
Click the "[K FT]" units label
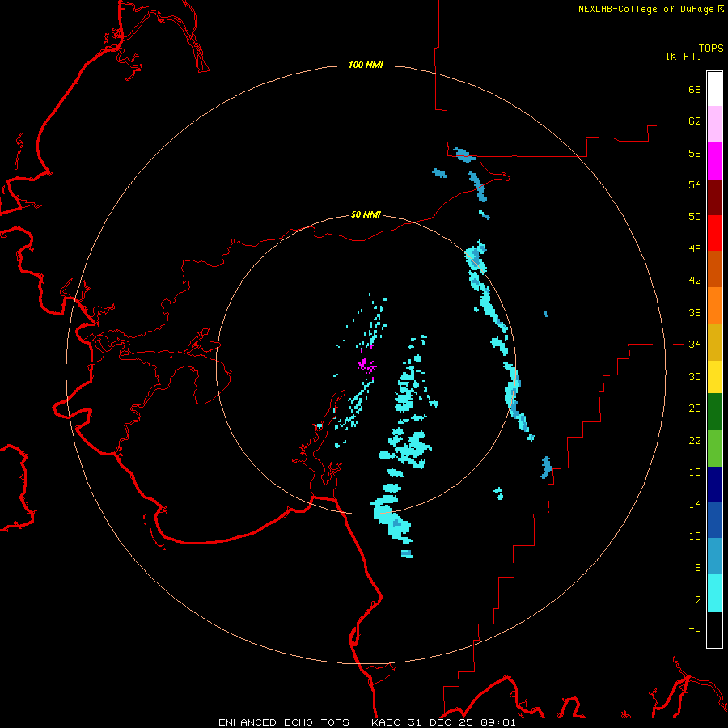tap(684, 56)
